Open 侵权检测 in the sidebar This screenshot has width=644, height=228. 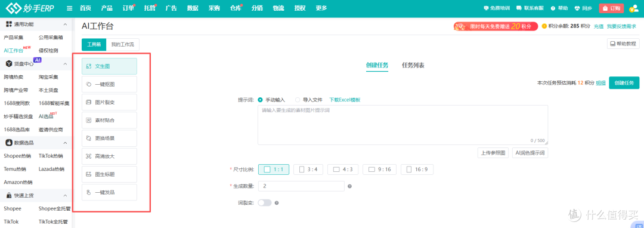[48, 51]
